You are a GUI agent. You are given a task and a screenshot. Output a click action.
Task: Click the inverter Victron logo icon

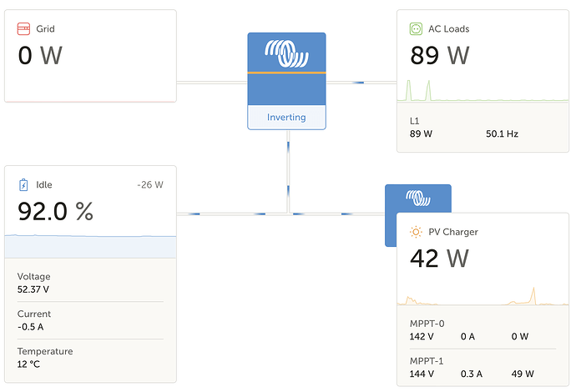(x=286, y=54)
